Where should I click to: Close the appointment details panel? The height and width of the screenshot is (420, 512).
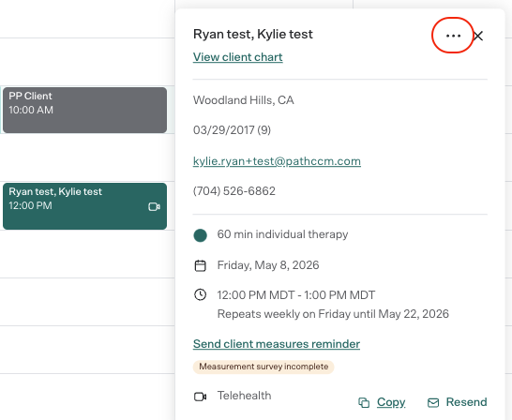coord(478,36)
